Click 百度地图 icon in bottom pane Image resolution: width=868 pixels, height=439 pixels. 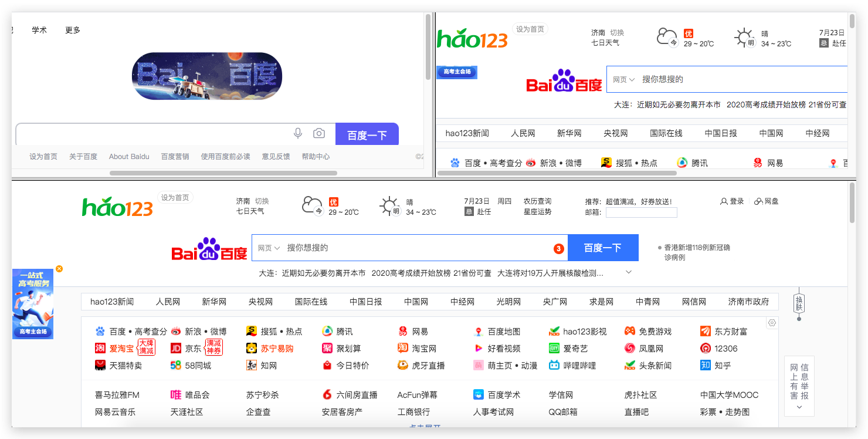click(x=479, y=332)
